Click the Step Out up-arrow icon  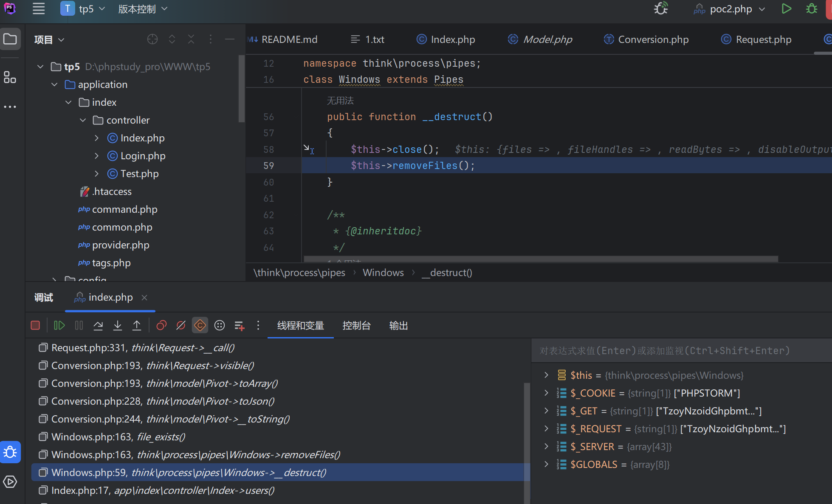point(137,326)
